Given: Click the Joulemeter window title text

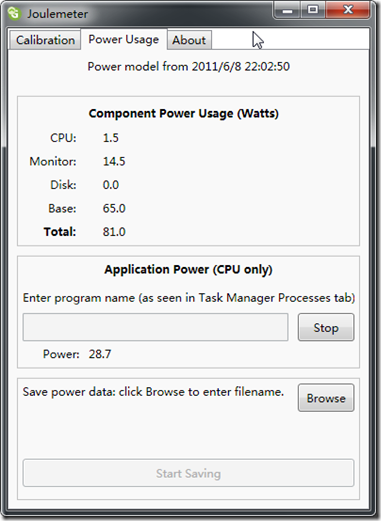Looking at the screenshot, I should [57, 14].
